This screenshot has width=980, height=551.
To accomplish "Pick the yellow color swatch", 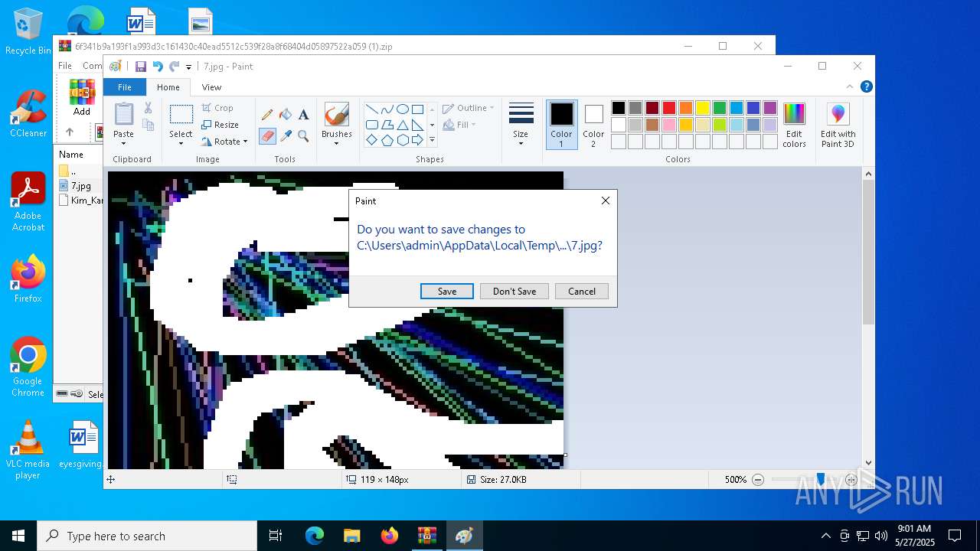I will 703,108.
